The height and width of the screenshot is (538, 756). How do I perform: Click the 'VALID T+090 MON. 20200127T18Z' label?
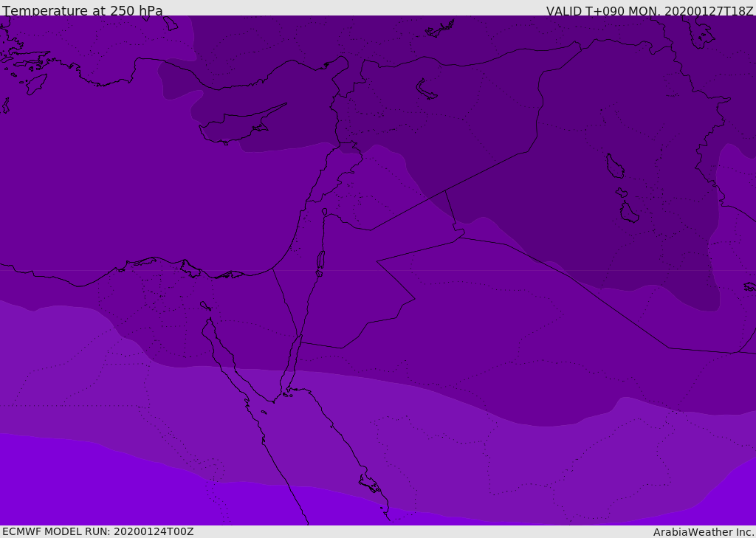[650, 11]
